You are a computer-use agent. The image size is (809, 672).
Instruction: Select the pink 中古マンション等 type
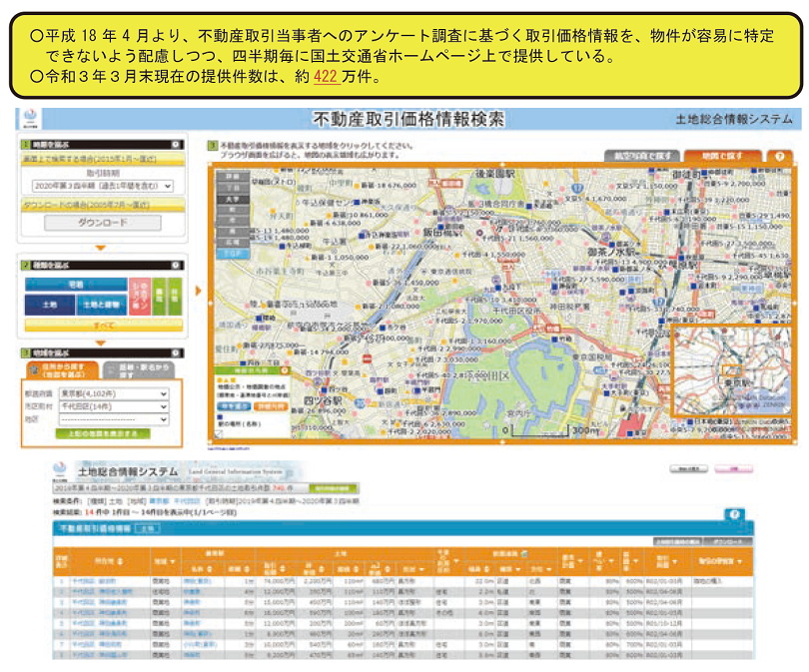point(140,297)
